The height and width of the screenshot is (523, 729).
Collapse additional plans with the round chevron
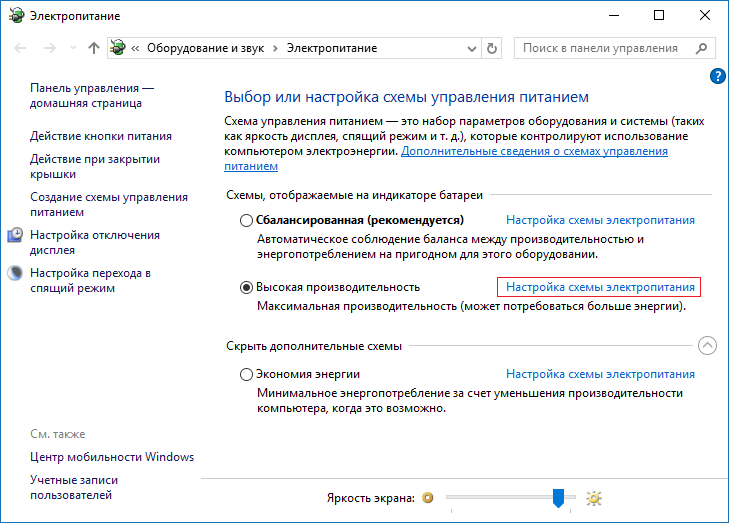(707, 345)
